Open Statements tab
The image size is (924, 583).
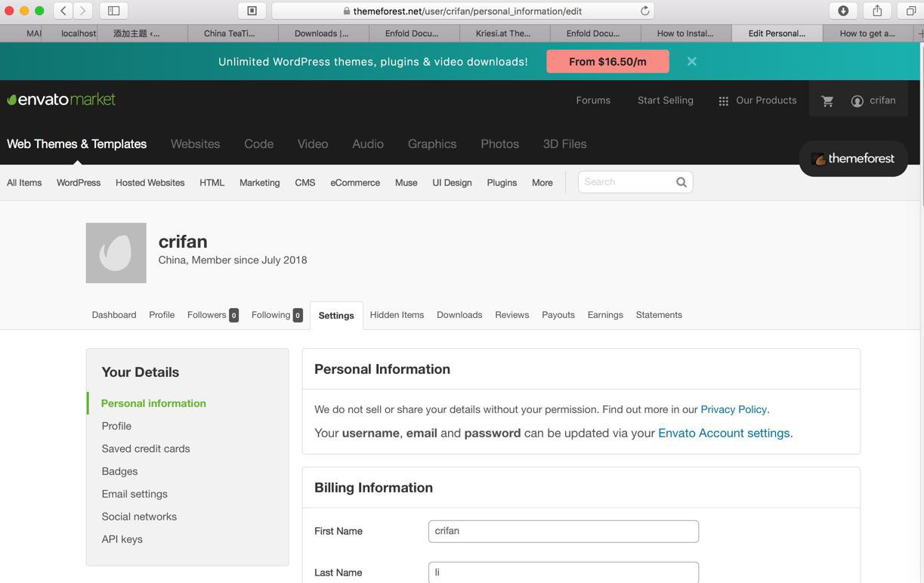(659, 315)
